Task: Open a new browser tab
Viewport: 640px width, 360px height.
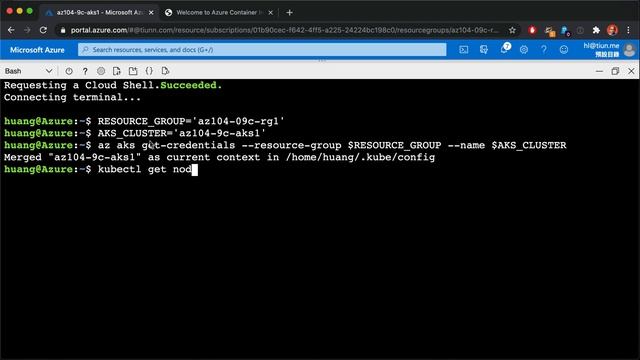Action: pos(289,13)
